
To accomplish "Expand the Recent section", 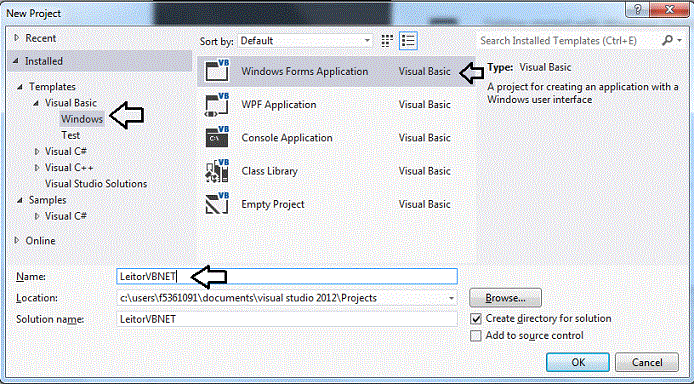I will tap(17, 38).
